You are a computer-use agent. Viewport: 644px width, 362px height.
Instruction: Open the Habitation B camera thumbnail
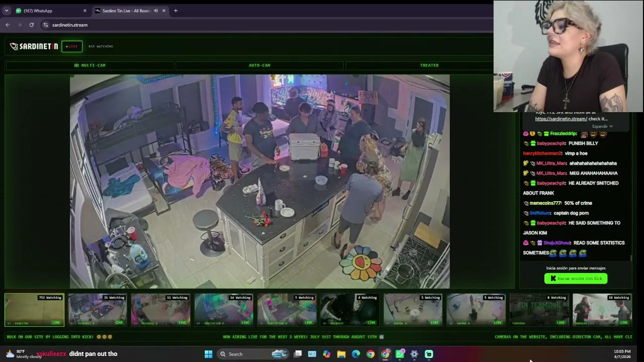[x=287, y=310]
